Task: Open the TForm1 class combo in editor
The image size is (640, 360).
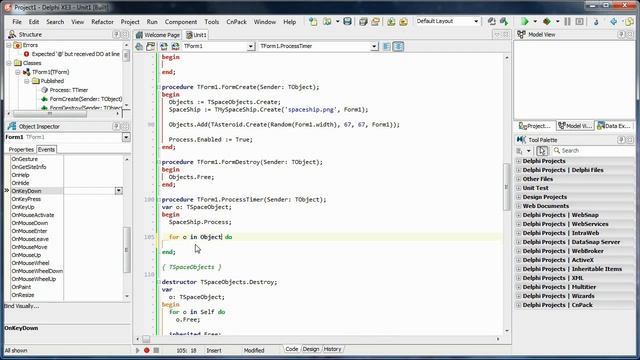Action: (251, 47)
